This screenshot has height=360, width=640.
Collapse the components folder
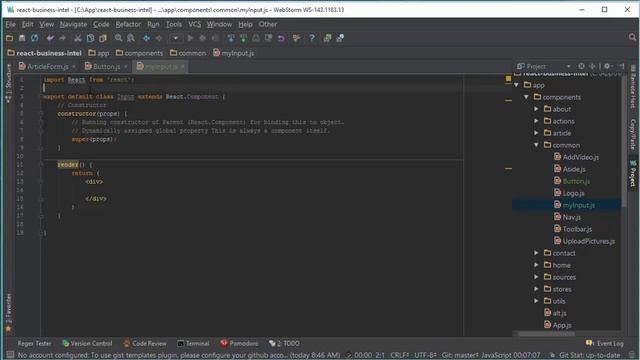[x=527, y=97]
